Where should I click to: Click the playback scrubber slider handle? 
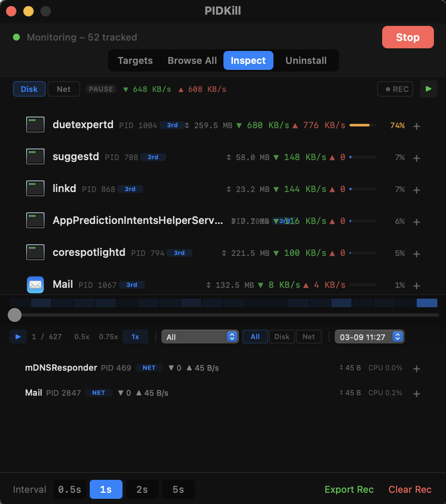coord(15,315)
